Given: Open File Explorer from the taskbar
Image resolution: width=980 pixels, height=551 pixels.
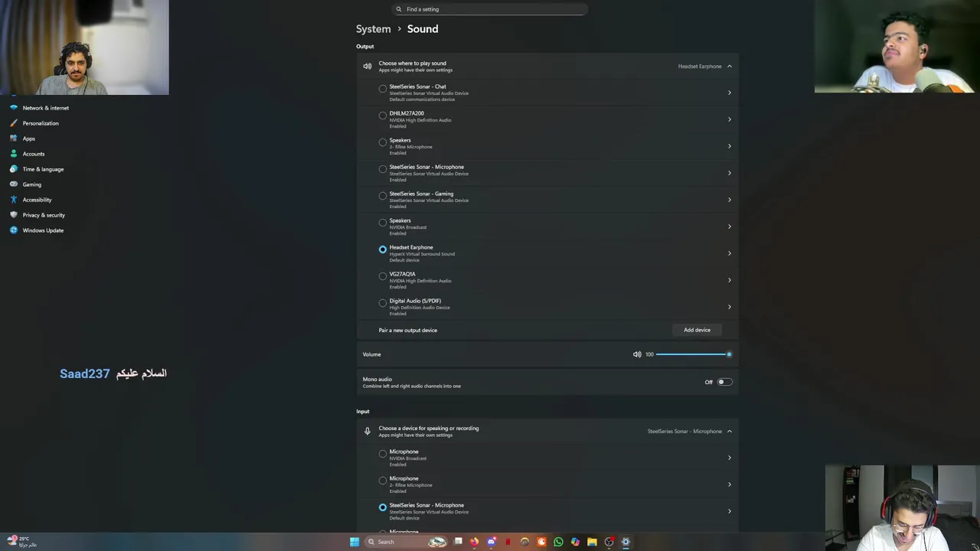Looking at the screenshot, I should (592, 542).
